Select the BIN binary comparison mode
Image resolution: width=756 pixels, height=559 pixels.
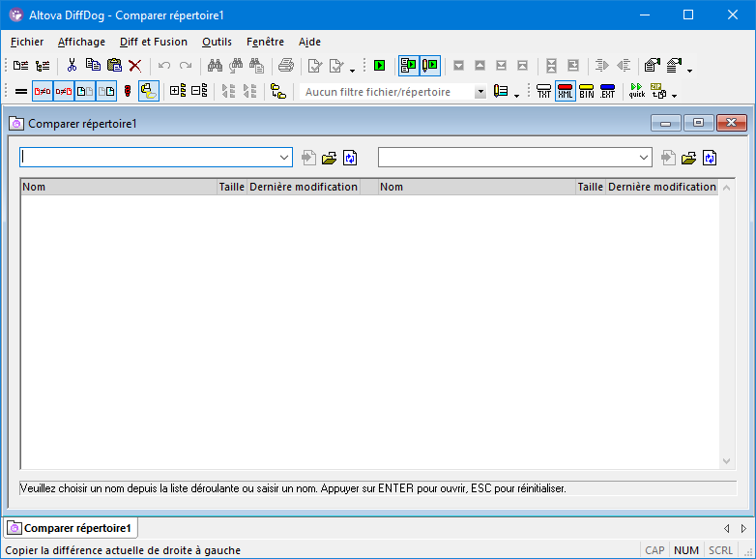pyautogui.click(x=586, y=91)
